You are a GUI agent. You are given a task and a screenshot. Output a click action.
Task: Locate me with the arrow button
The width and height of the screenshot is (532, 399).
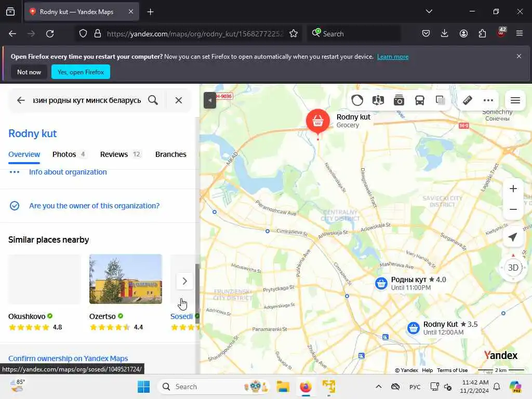(x=513, y=236)
